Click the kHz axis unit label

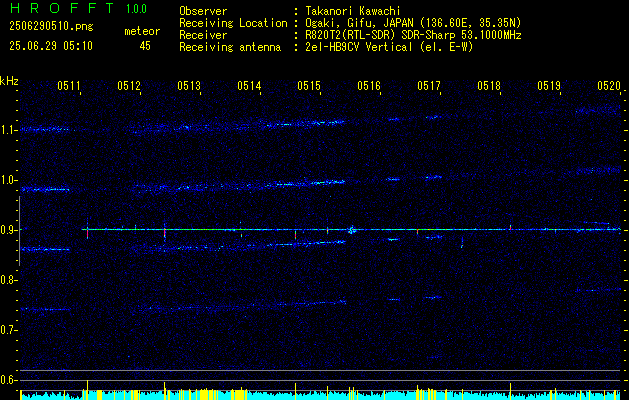(x=9, y=81)
